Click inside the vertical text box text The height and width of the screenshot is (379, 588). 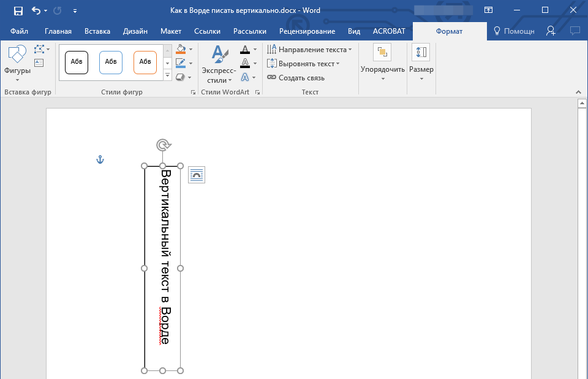tap(165, 257)
